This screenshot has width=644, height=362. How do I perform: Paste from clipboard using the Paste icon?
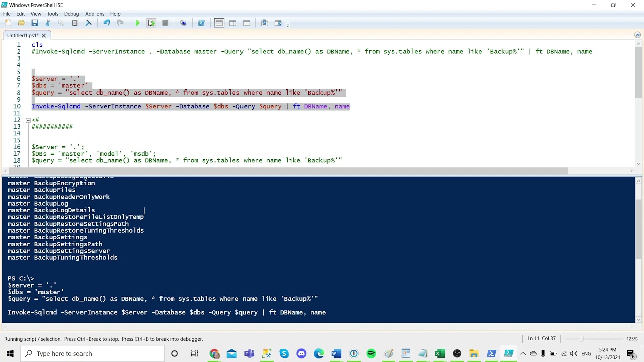[75, 23]
